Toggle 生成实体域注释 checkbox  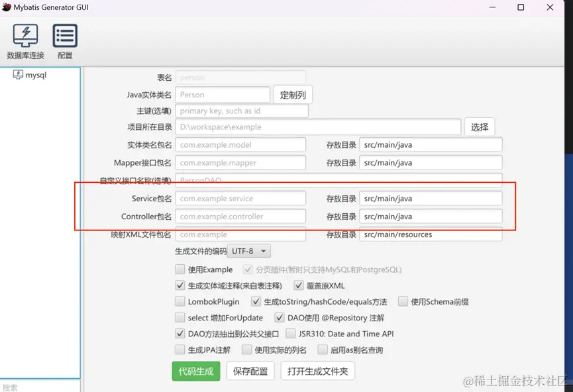(180, 285)
